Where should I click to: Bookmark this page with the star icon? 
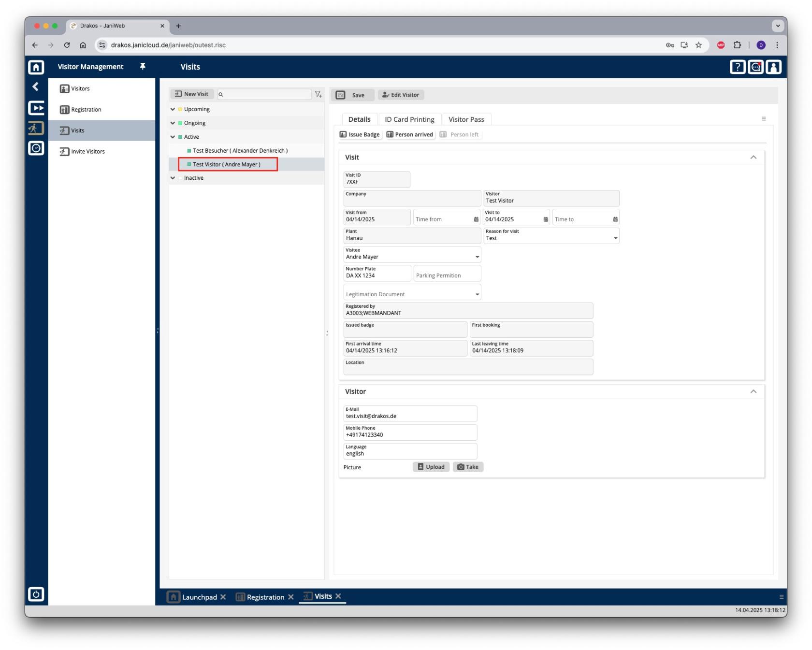point(698,45)
